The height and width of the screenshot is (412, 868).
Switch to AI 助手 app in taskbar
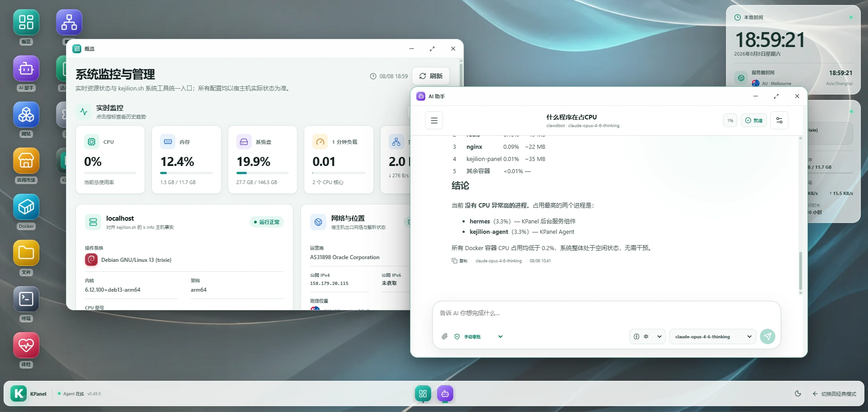[445, 393]
